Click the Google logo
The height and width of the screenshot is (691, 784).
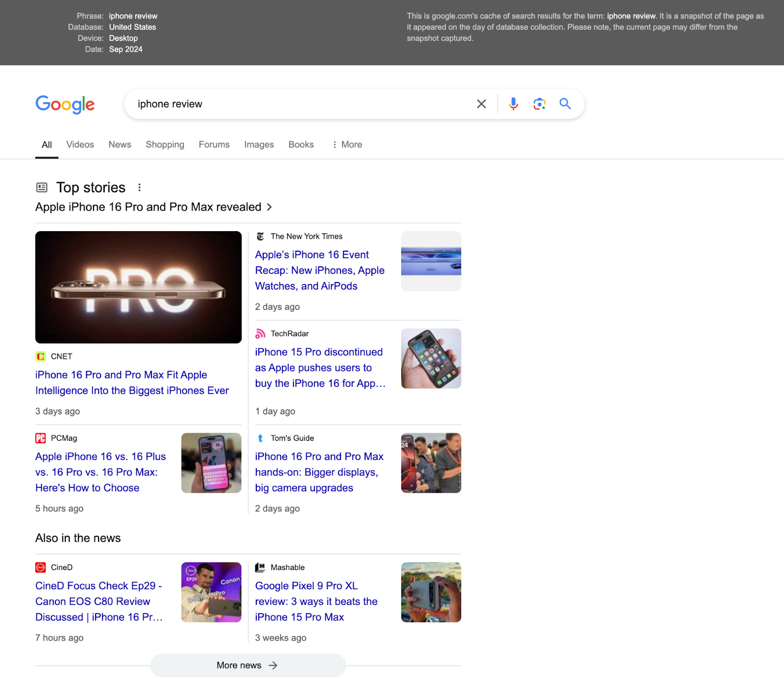65,105
